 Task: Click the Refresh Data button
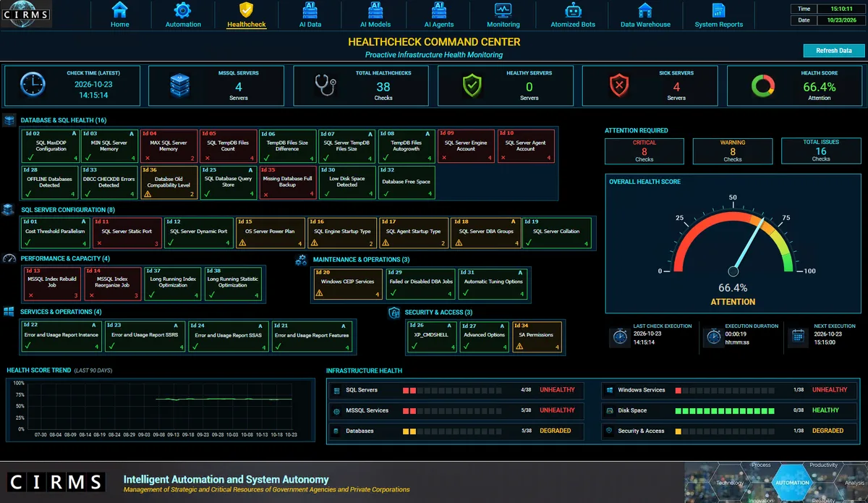[834, 51]
